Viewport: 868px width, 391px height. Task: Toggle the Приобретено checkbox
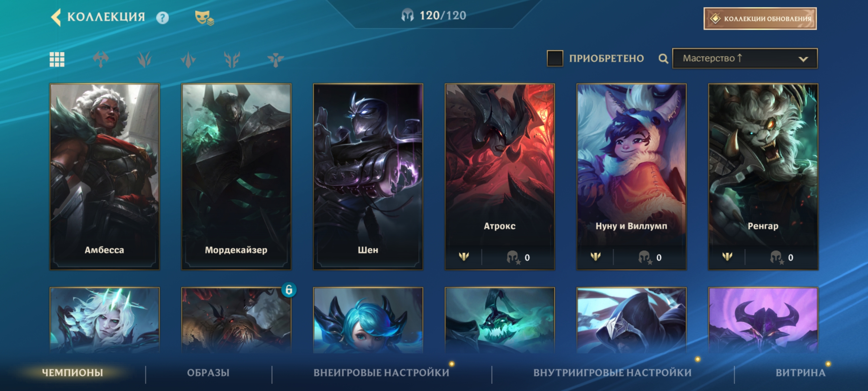coord(555,58)
